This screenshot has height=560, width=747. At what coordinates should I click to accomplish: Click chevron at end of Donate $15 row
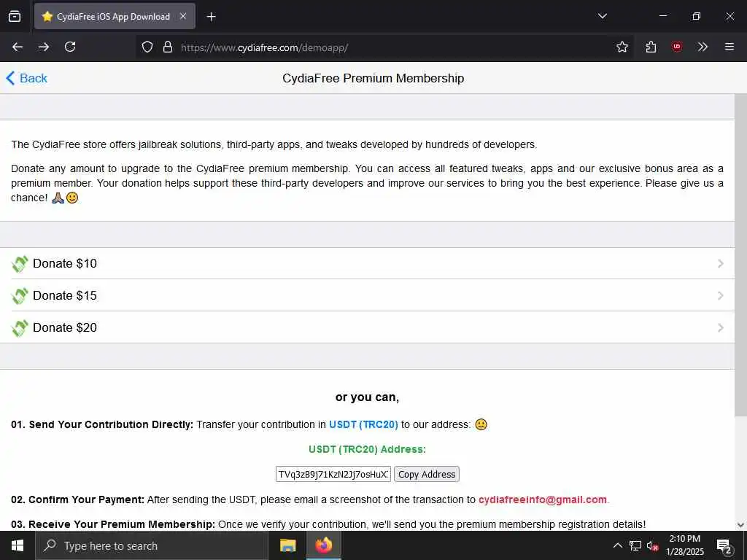coord(720,296)
